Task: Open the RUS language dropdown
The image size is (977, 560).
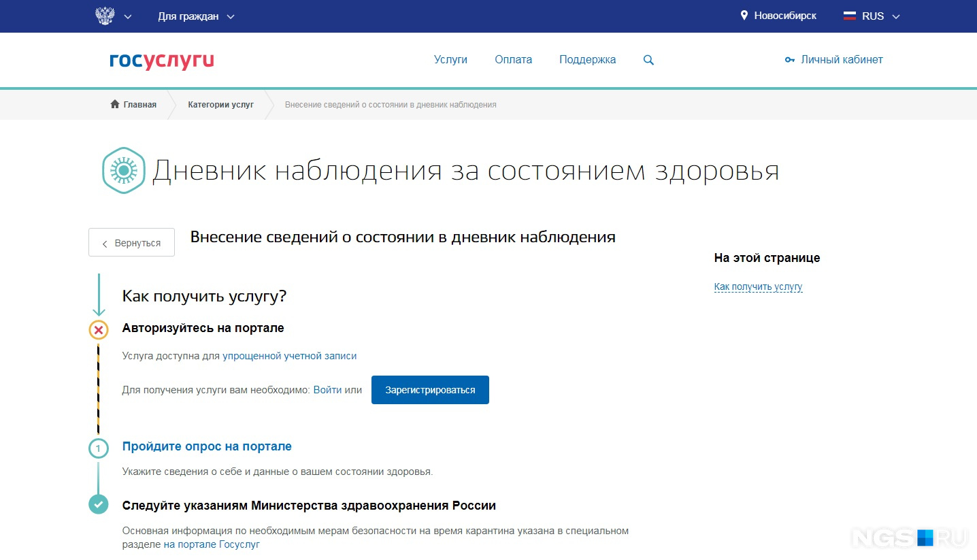Action: 881,16
